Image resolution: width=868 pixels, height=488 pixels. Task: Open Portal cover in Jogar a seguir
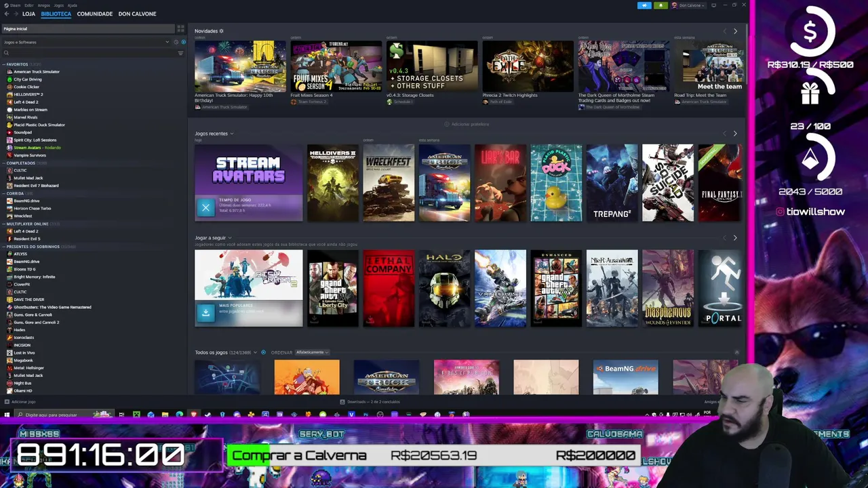(721, 288)
